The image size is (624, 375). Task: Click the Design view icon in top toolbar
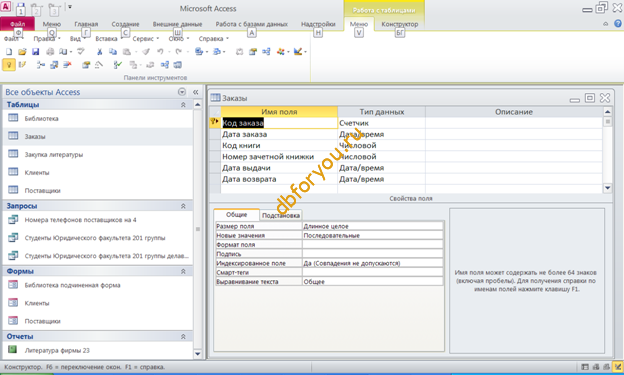coord(298,52)
